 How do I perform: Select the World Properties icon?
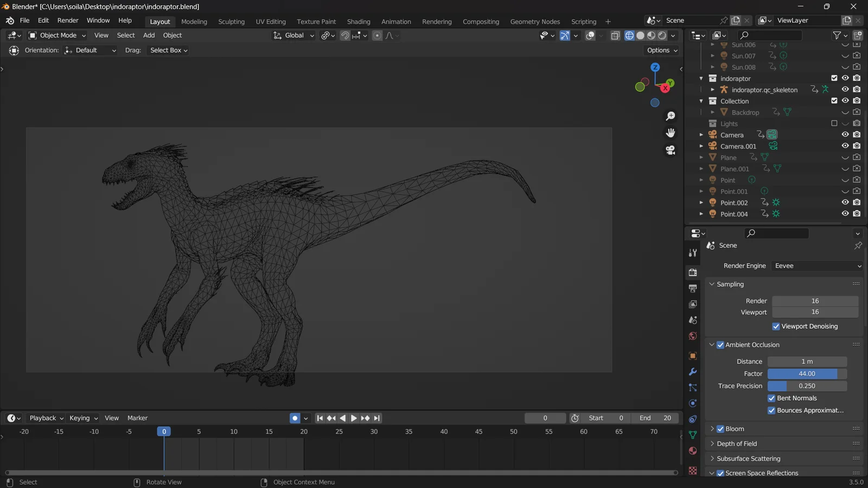click(x=693, y=336)
